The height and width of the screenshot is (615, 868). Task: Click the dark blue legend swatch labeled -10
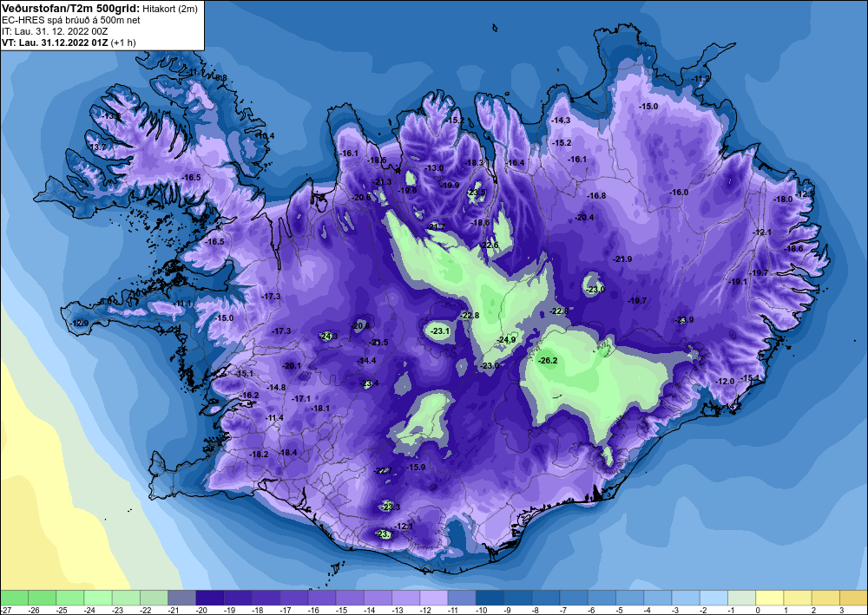click(x=490, y=598)
